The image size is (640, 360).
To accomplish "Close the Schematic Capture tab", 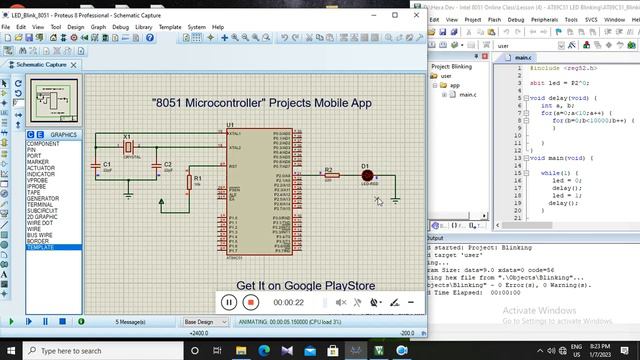I will 73,65.
